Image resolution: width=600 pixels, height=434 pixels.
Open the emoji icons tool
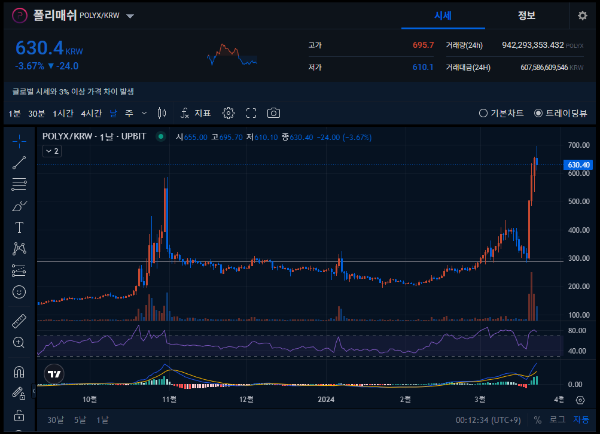click(x=19, y=292)
